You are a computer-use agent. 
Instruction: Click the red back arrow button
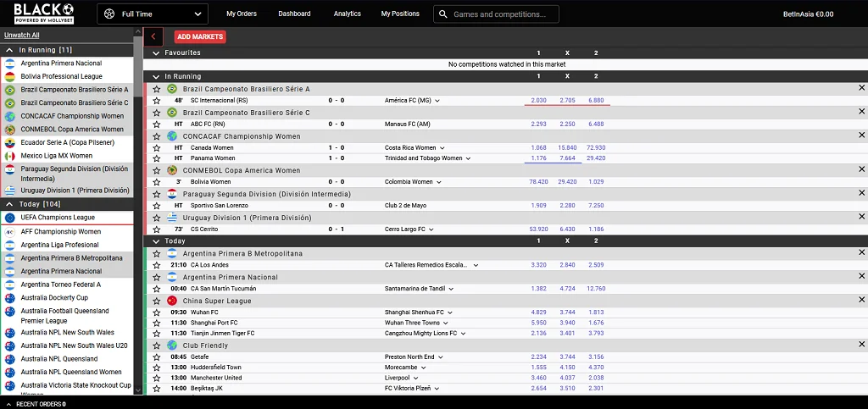pos(153,37)
